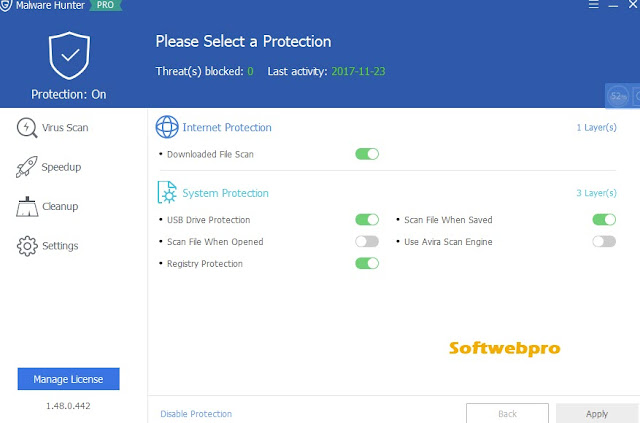Screen dimensions: 640x423
Task: Open the Speedup section
Action: click(60, 167)
